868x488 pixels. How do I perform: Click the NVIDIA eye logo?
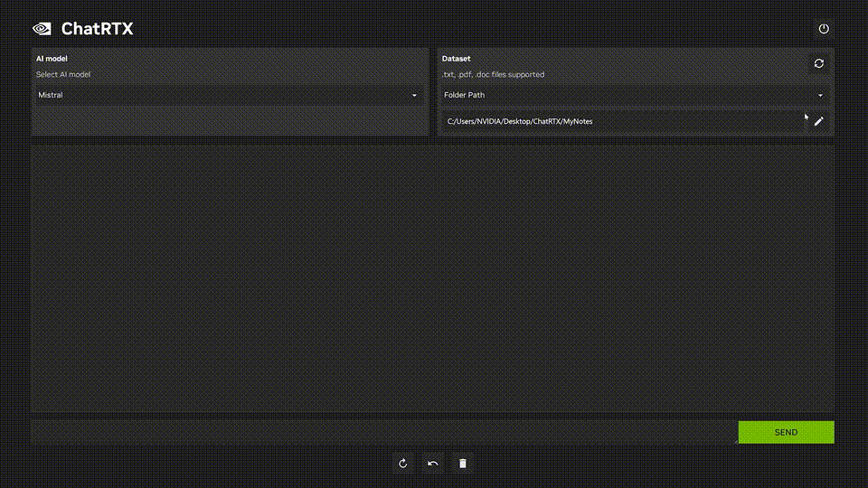42,29
